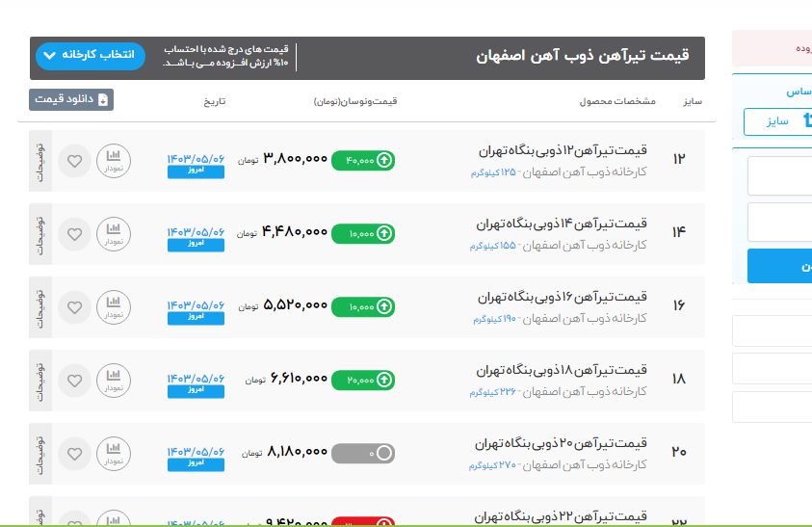Expand توضیحات for the size 12 row
Screen dimensions: 812x527
coord(40,160)
